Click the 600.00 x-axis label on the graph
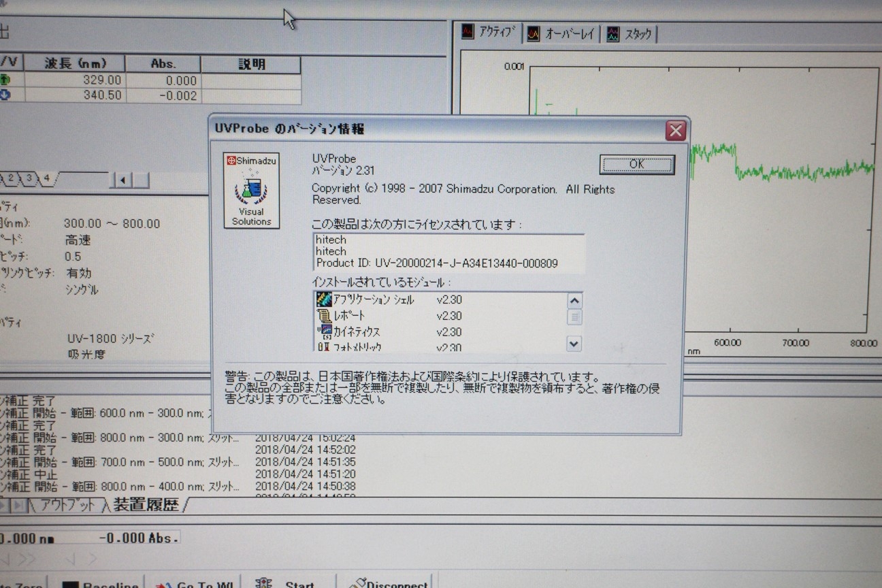The width and height of the screenshot is (882, 588). tap(728, 343)
